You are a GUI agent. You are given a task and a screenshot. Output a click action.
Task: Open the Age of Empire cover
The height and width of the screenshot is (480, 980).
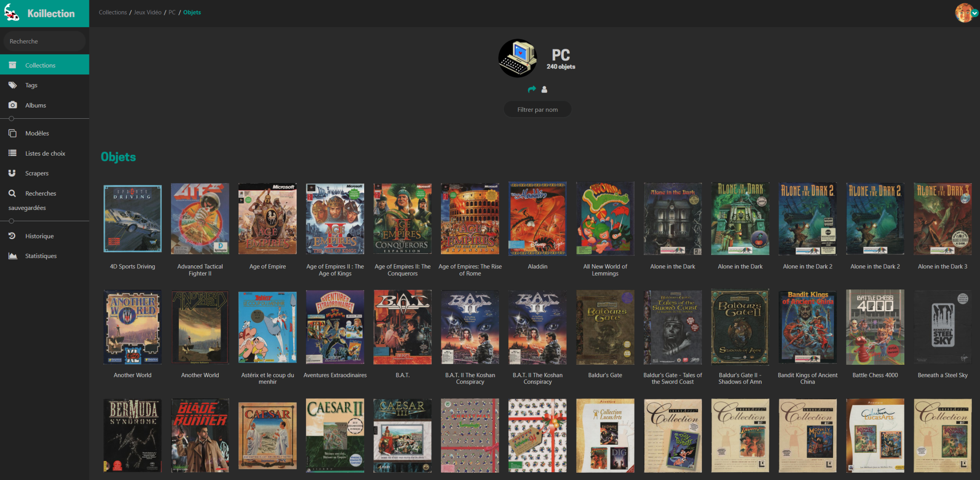[x=267, y=218]
